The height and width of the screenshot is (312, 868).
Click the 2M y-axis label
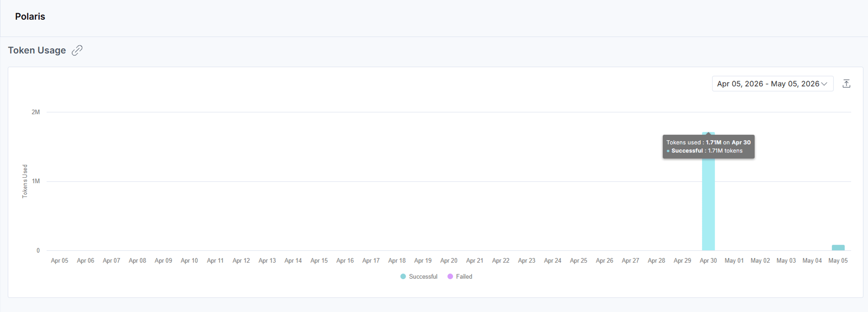pos(35,112)
